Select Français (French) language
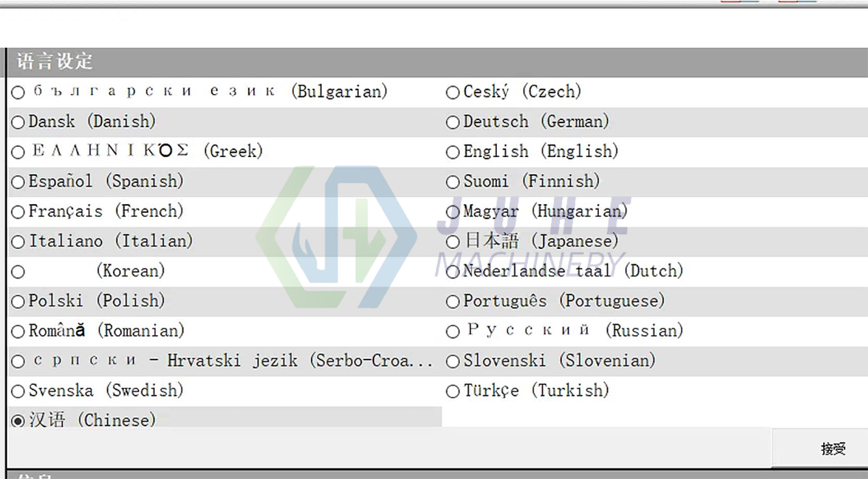 pos(17,211)
